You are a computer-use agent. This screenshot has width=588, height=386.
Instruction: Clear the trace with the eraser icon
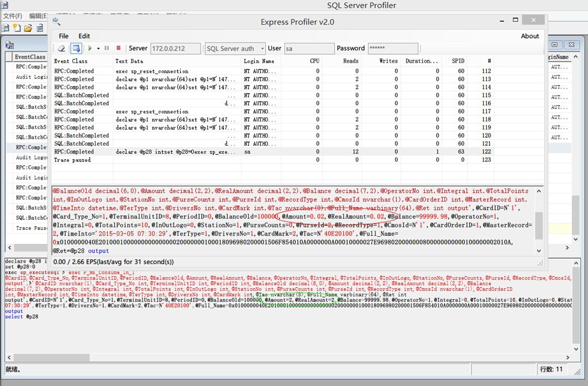[62, 48]
